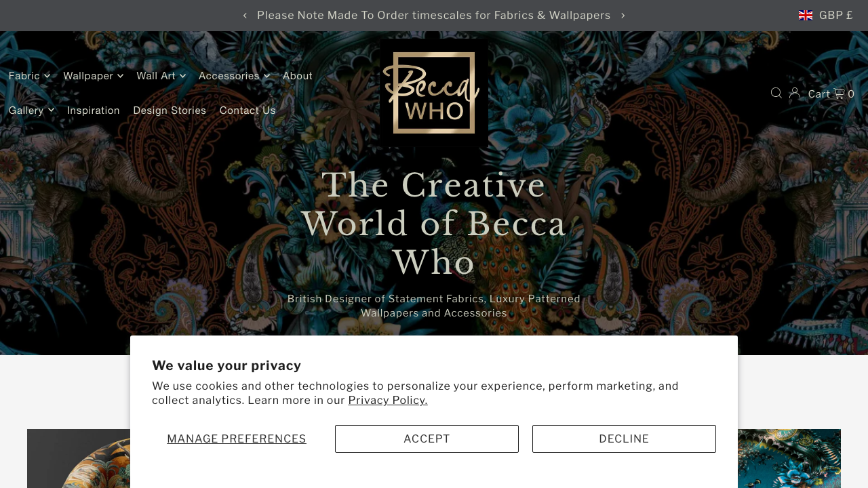Click the Becca Who logo
The image size is (868, 488).
(434, 93)
